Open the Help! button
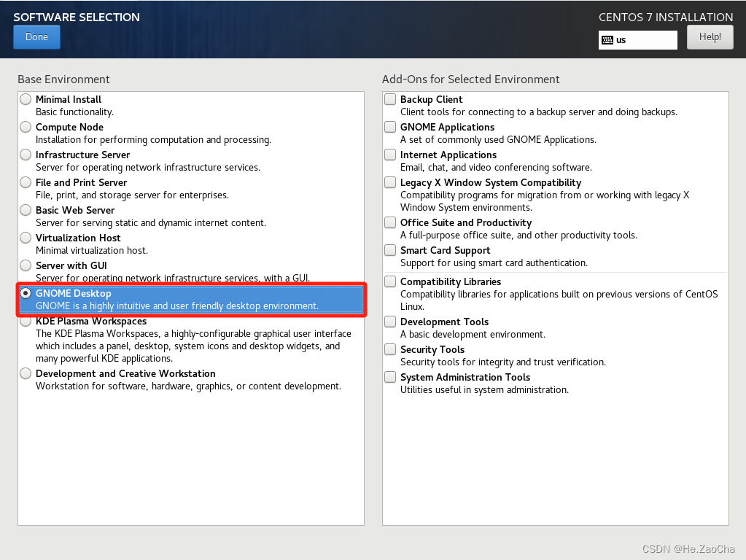This screenshot has width=746, height=560. [x=710, y=37]
